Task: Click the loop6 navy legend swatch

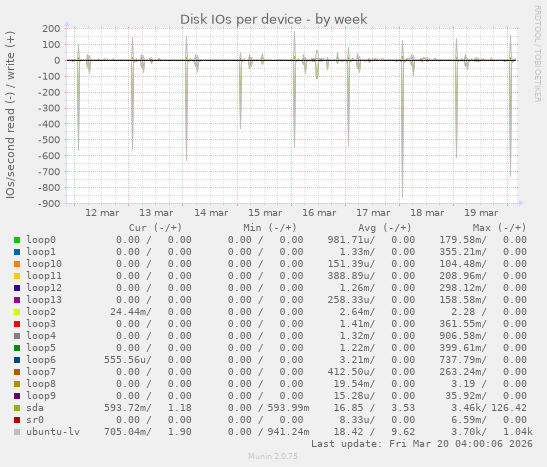Action: [17, 360]
